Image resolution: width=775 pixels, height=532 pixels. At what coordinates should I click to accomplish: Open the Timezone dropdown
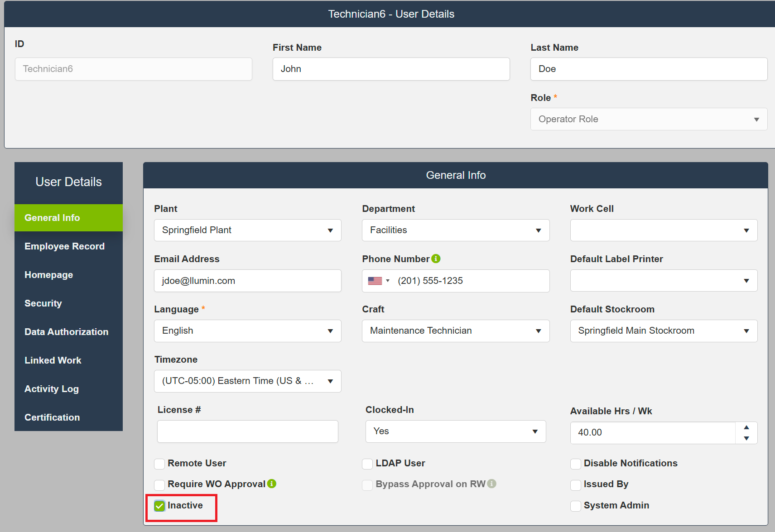click(x=247, y=381)
